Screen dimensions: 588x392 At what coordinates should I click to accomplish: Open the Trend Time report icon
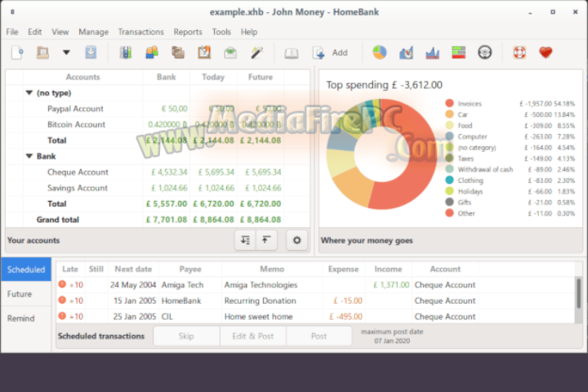[406, 52]
